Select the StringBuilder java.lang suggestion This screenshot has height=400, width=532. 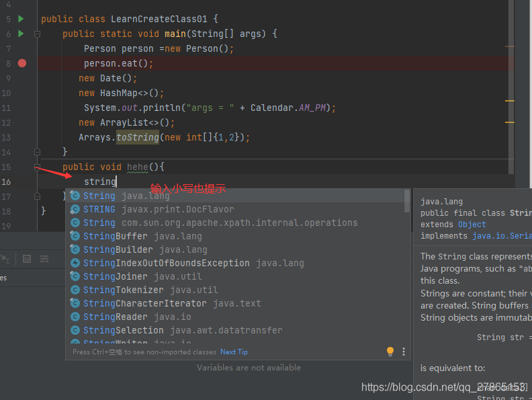coord(116,249)
